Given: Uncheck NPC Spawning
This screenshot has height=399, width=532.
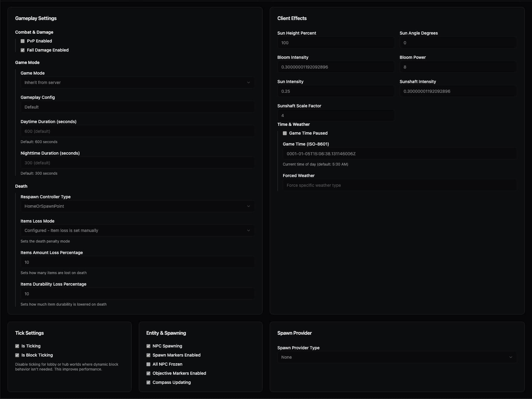Looking at the screenshot, I should (x=148, y=346).
